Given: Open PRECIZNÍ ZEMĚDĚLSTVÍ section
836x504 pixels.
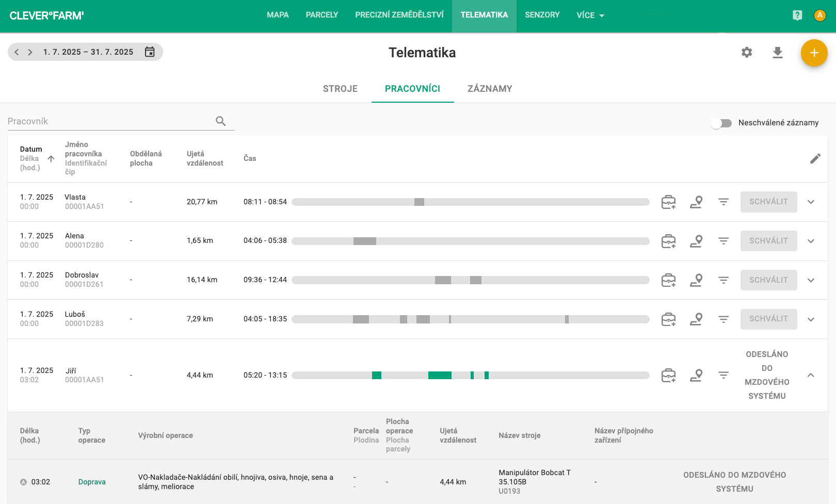Looking at the screenshot, I should 399,15.
